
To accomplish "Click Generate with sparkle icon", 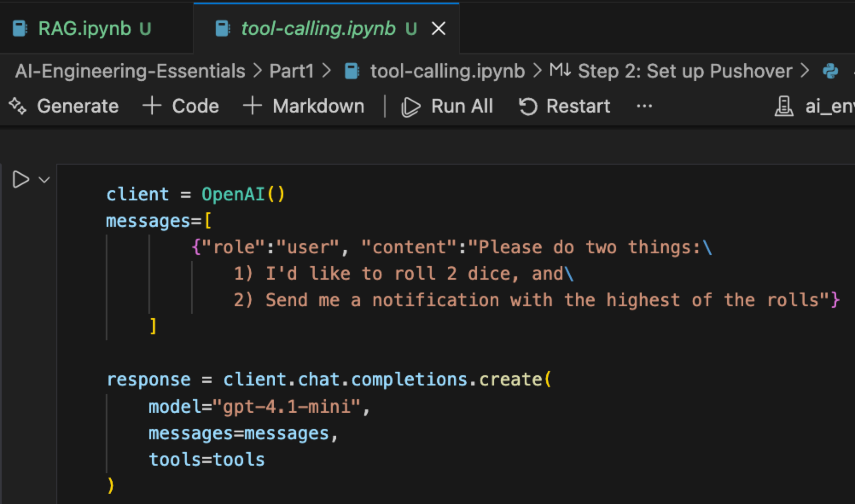I will tap(64, 106).
